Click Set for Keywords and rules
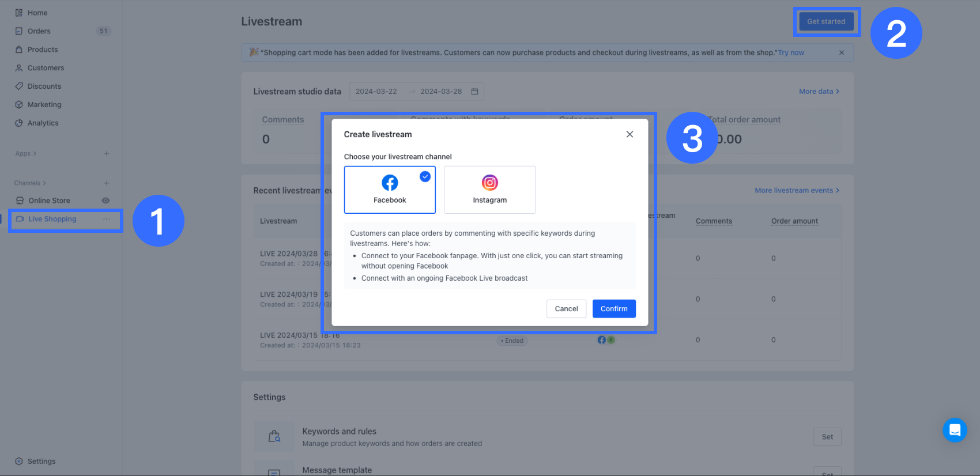 827,437
